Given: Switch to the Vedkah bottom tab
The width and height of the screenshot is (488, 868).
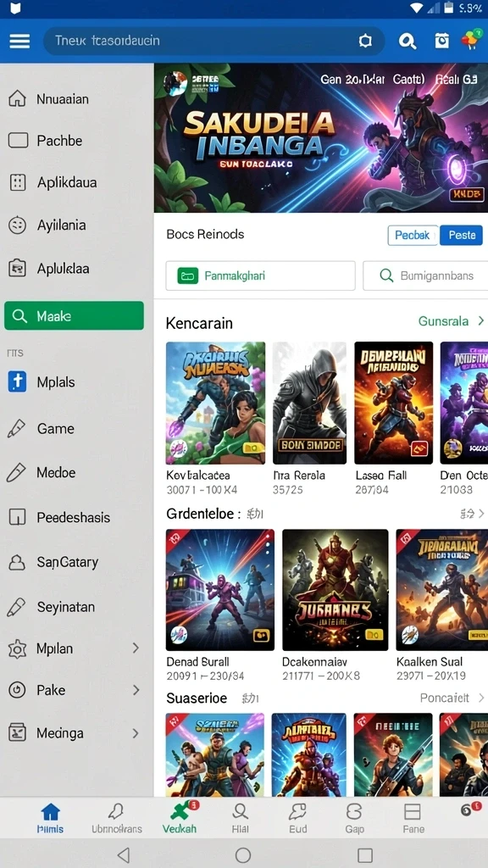Looking at the screenshot, I should 180,818.
